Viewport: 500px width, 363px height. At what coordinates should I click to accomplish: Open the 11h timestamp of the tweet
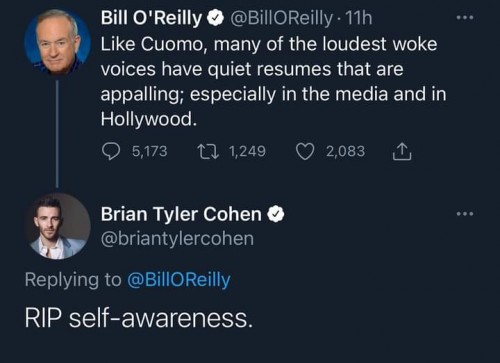pyautogui.click(x=359, y=18)
